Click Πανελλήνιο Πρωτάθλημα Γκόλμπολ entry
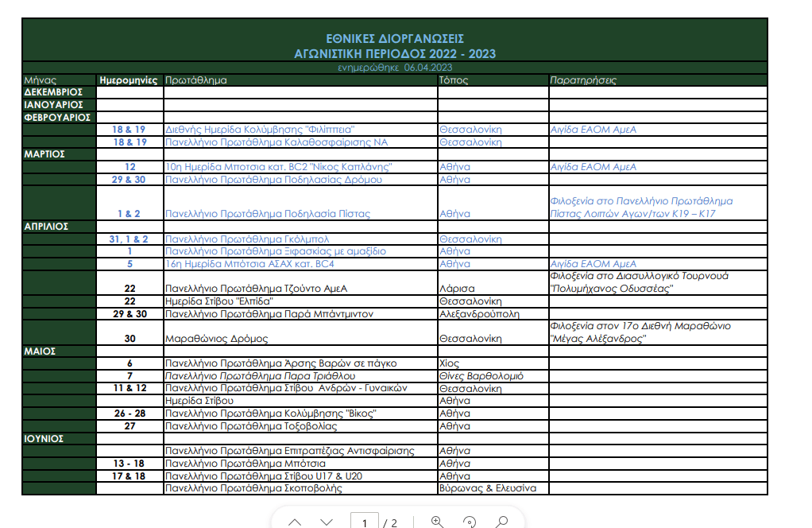Image resolution: width=812 pixels, height=528 pixels. (x=246, y=239)
